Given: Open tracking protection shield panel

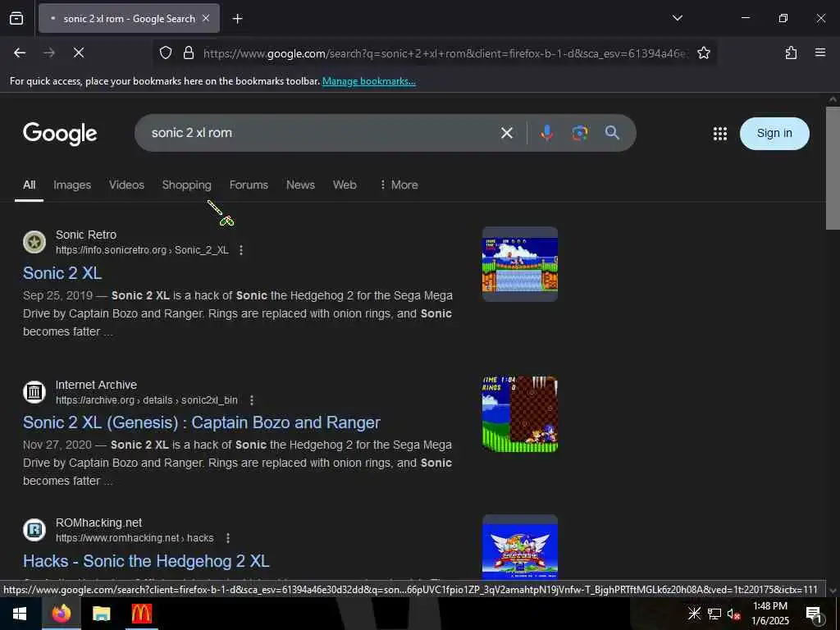Looking at the screenshot, I should pyautogui.click(x=166, y=52).
